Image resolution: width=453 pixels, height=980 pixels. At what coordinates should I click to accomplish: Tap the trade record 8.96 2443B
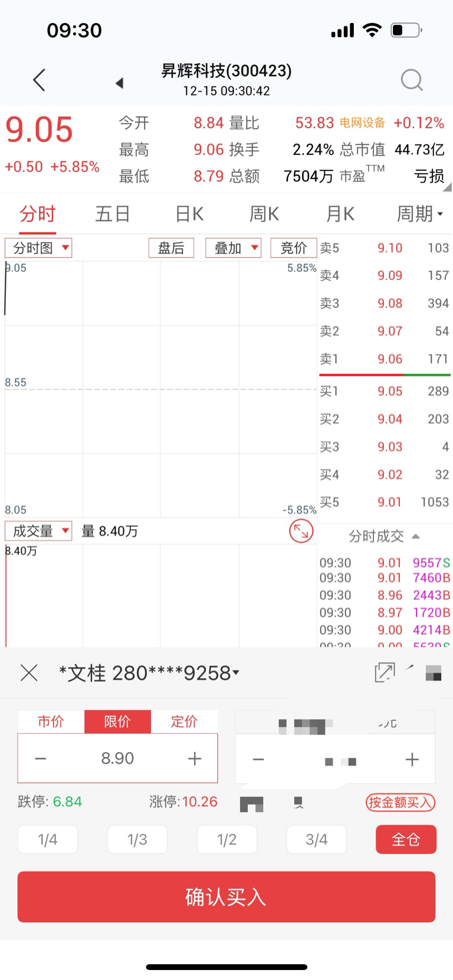tap(385, 595)
